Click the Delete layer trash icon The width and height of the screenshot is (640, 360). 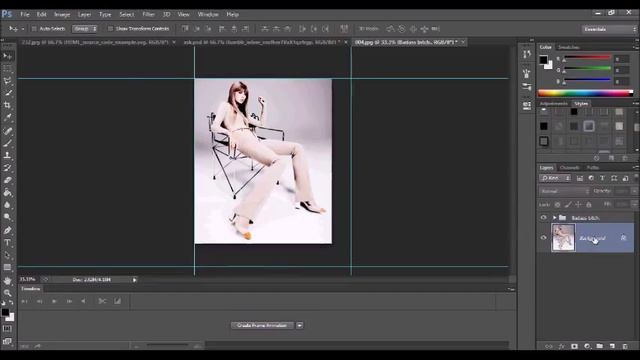pos(625,346)
